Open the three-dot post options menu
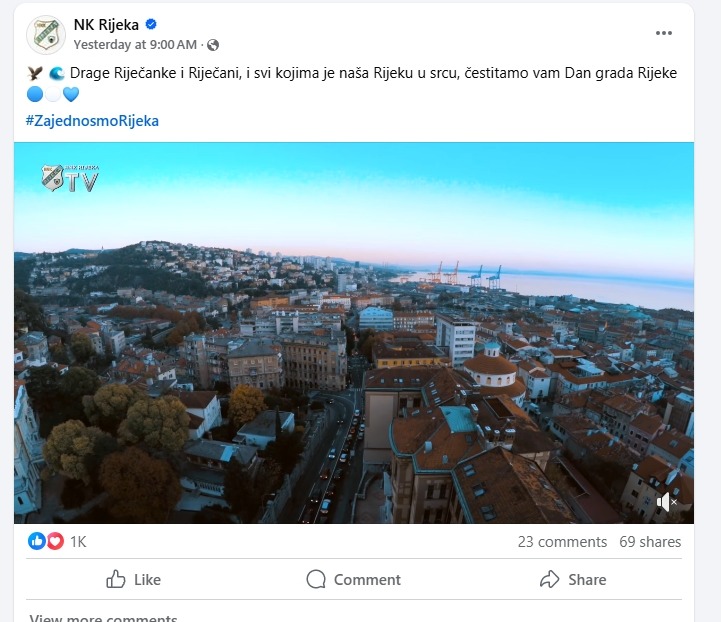This screenshot has height=622, width=721. tap(664, 33)
